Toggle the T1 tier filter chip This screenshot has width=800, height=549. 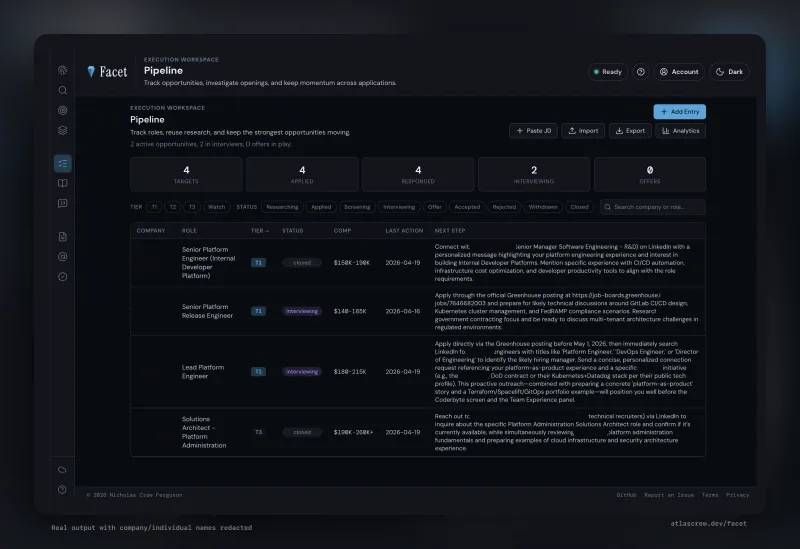pos(154,207)
